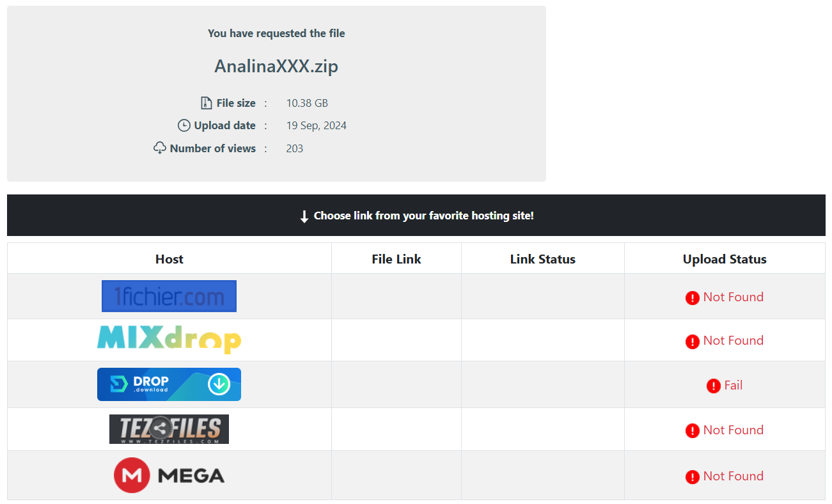Open the DROP download host banner
This screenshot has width=832, height=504.
click(169, 384)
